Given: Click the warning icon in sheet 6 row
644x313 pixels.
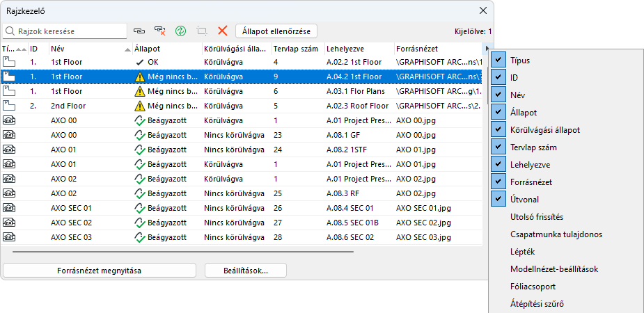Looking at the screenshot, I should pos(140,91).
